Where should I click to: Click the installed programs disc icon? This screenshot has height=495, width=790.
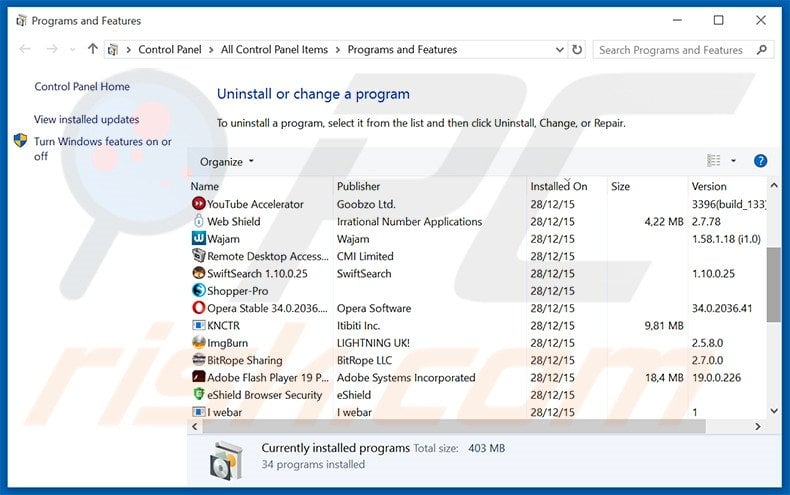[225, 460]
